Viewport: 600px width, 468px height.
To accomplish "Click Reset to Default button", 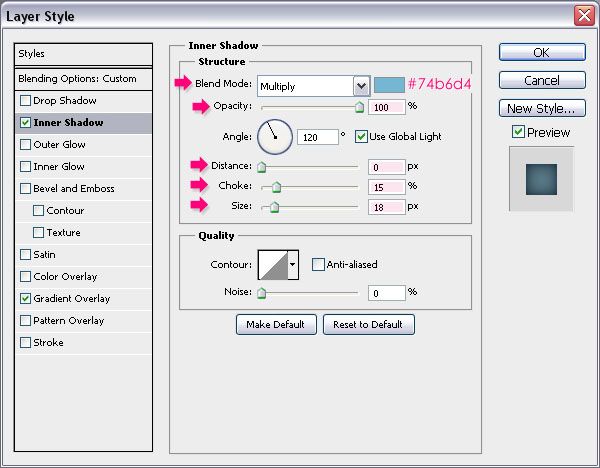I will coord(368,325).
